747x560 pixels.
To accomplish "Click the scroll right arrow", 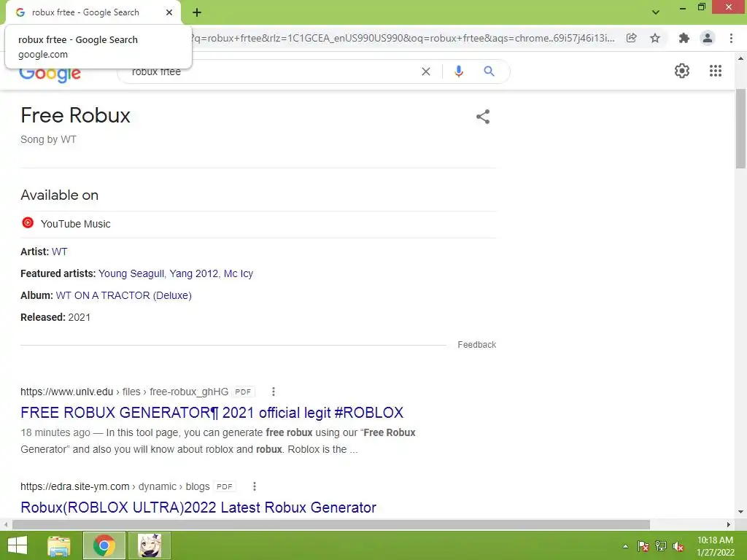I will click(729, 524).
